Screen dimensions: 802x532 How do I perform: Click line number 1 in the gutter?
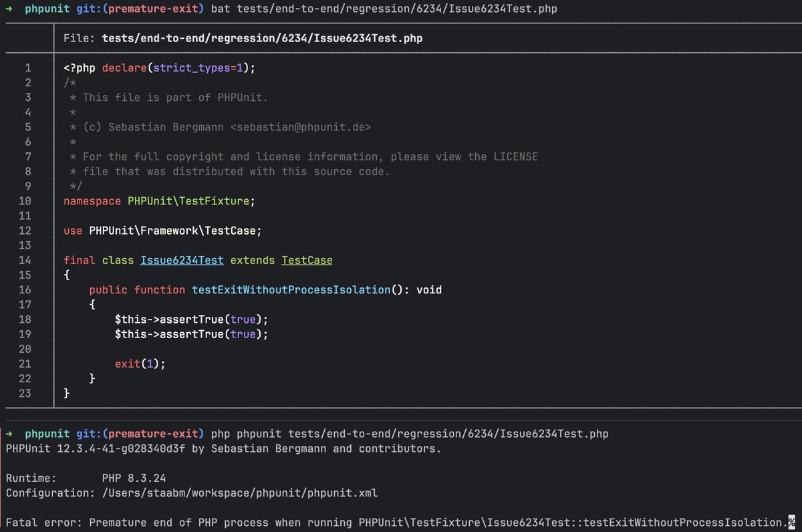coord(27,68)
